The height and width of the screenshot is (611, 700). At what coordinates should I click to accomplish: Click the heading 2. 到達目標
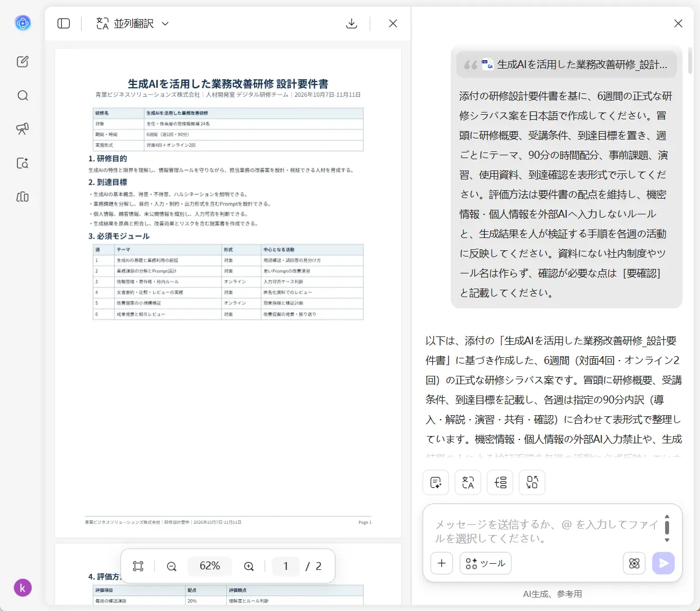point(107,182)
